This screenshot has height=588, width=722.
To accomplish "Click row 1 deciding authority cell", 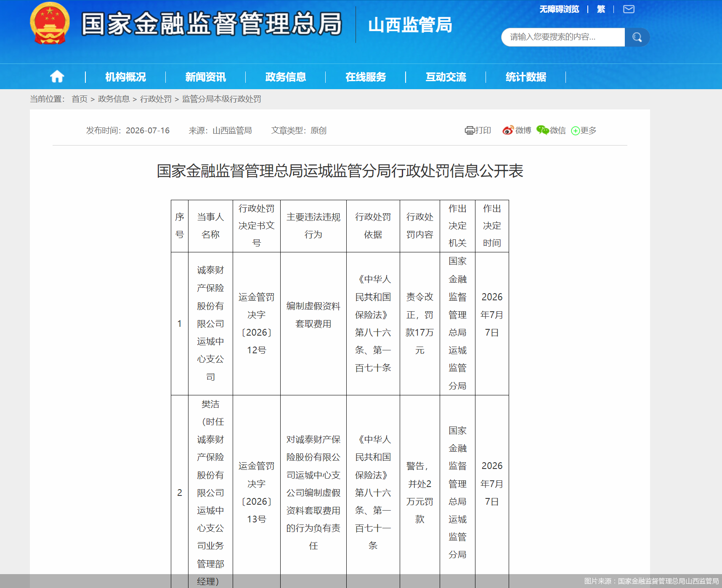I will click(x=457, y=323).
